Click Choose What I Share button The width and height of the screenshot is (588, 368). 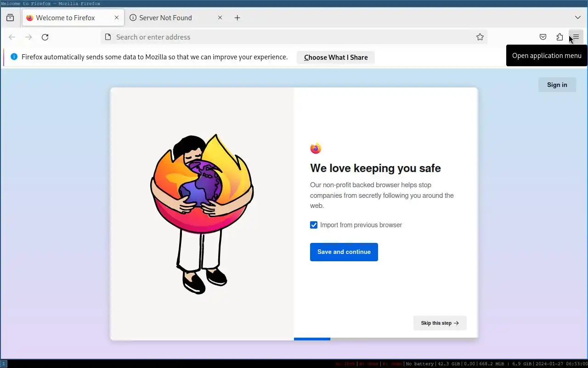tap(336, 57)
